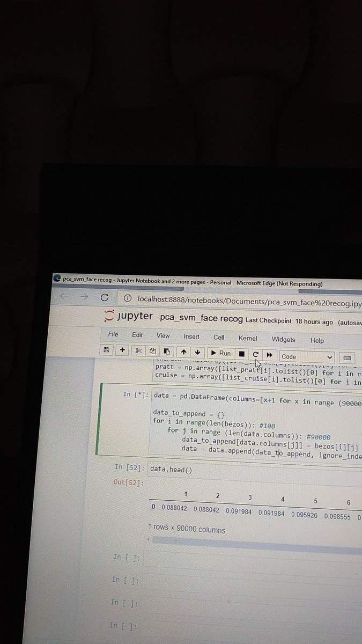
Task: Move selected cell up arrow
Action: 183,352
